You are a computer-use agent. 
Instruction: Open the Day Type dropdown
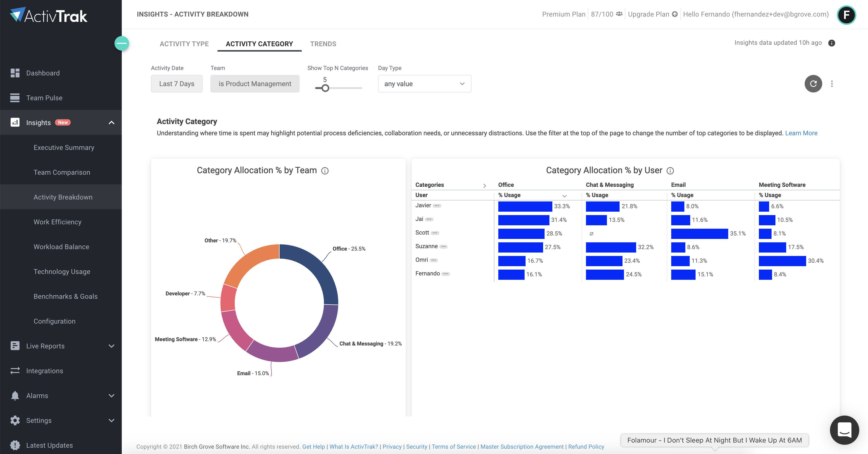[x=425, y=84]
